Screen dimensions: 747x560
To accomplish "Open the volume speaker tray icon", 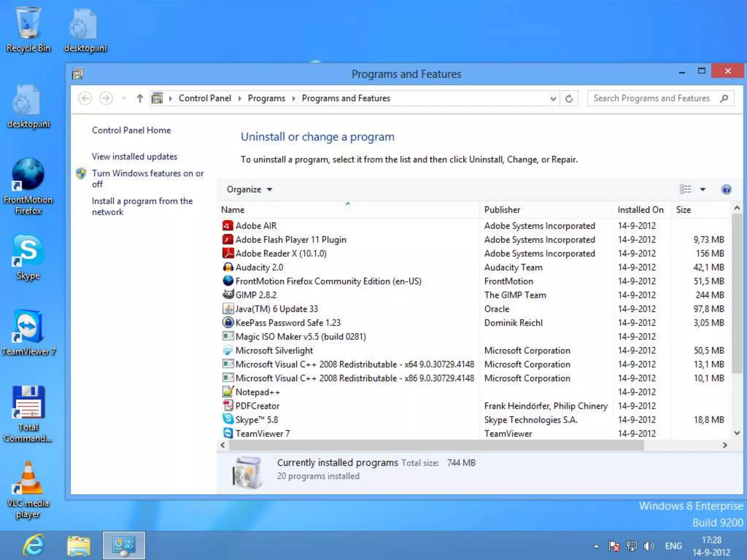I will point(649,546).
